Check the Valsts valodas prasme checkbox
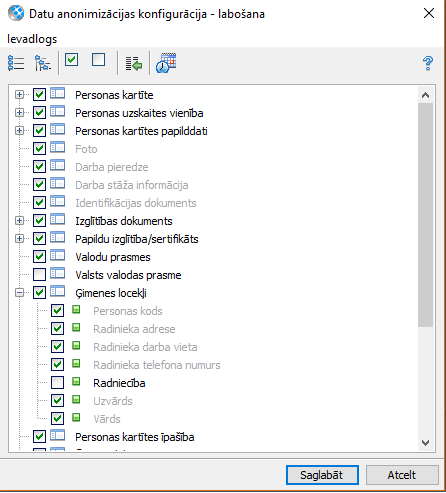Viewport: 446px width, 493px height. (39, 275)
